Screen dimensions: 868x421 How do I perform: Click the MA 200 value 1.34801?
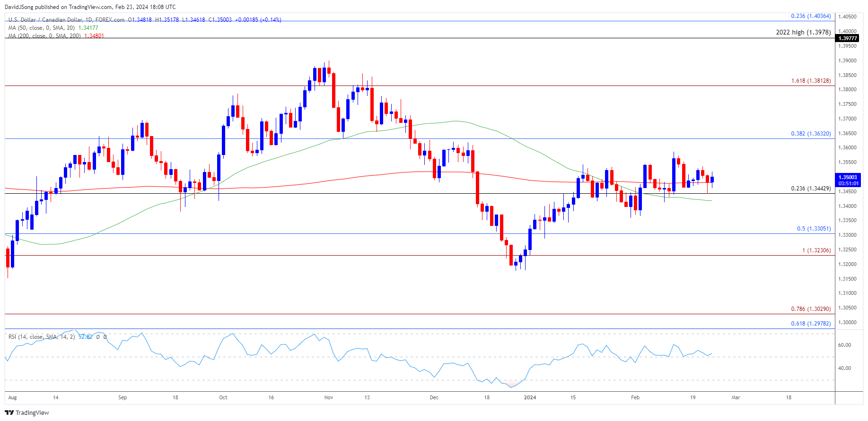(94, 36)
